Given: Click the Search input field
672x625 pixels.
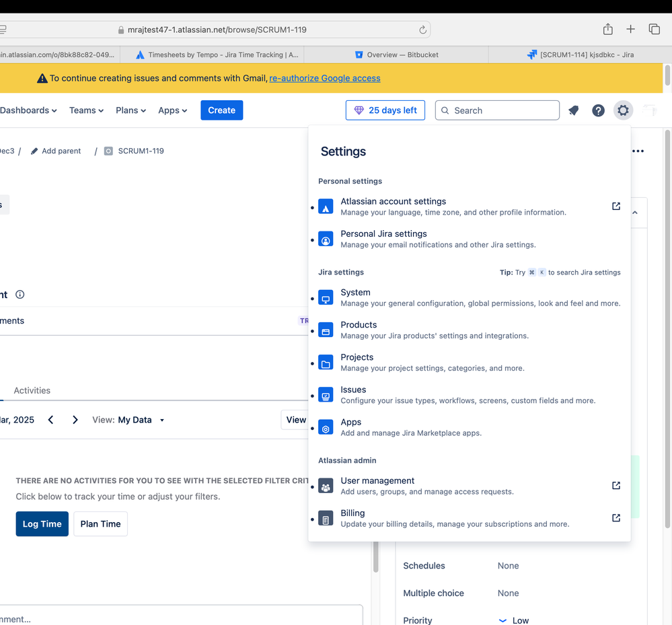Looking at the screenshot, I should pos(497,110).
